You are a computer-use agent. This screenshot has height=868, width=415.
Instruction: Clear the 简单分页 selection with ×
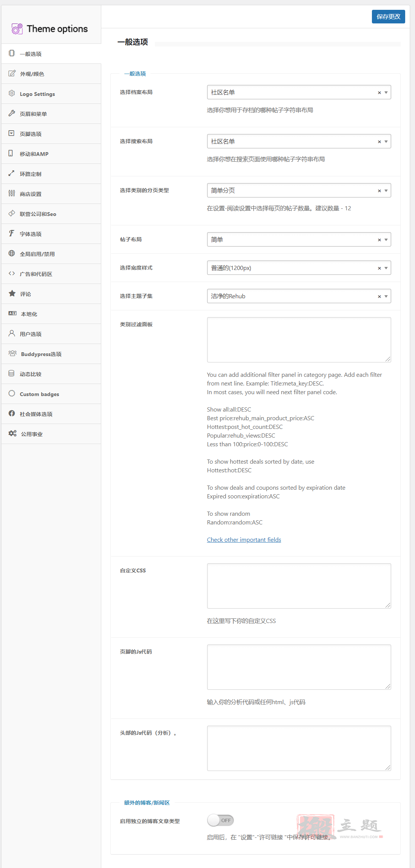(379, 191)
